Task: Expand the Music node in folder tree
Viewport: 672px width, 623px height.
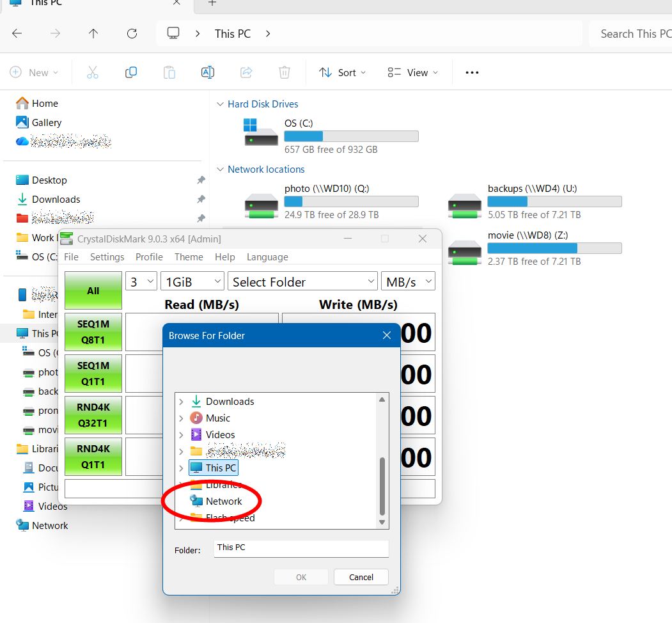Action: coord(182,418)
